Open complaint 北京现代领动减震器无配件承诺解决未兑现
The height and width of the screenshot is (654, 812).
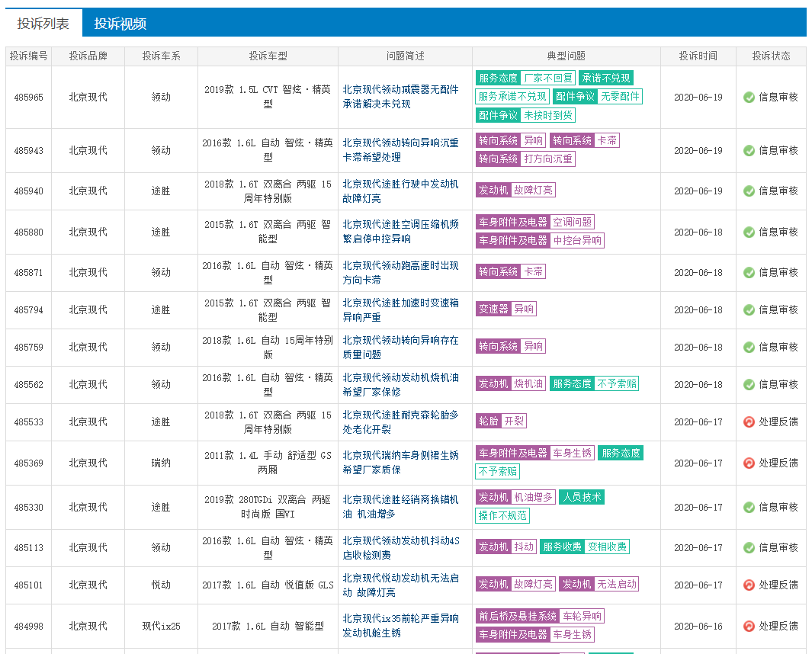(400, 97)
